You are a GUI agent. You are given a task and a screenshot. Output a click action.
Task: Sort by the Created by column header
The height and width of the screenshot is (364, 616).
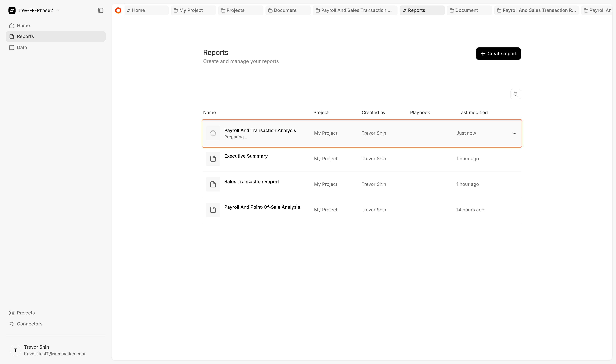pos(373,112)
